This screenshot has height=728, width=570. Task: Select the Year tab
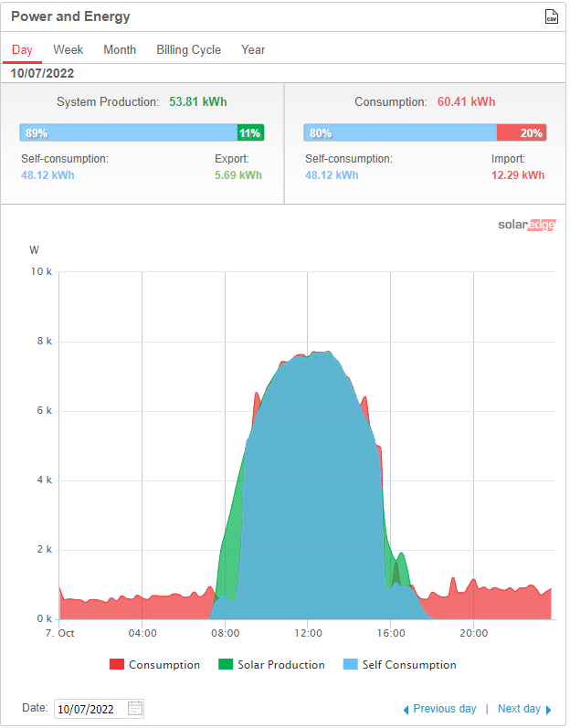[x=253, y=50]
